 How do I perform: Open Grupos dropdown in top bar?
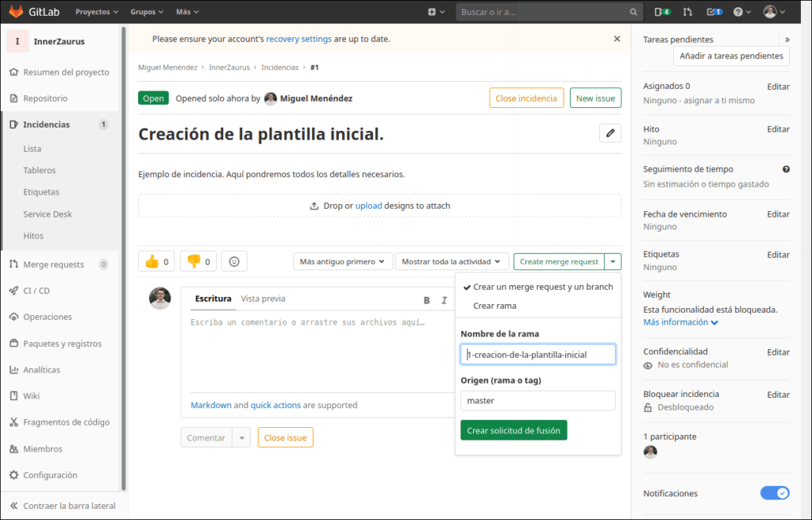coord(147,12)
